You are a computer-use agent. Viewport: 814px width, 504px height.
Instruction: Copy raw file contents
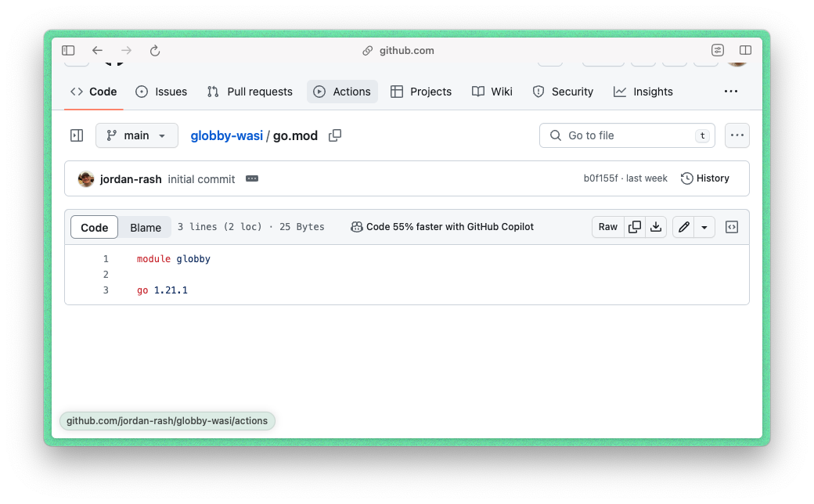pyautogui.click(x=635, y=227)
